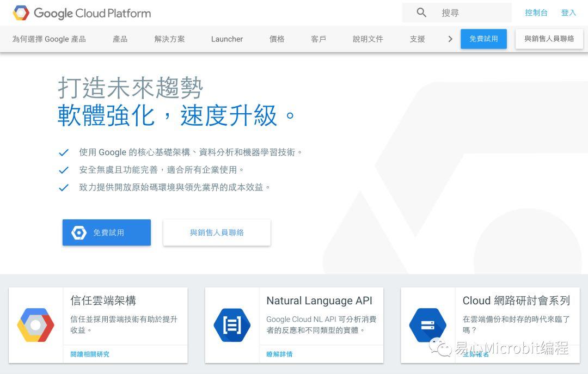Click the Natural Language API document icon
Image resolution: width=588 pixels, height=374 pixels.
[x=232, y=325]
